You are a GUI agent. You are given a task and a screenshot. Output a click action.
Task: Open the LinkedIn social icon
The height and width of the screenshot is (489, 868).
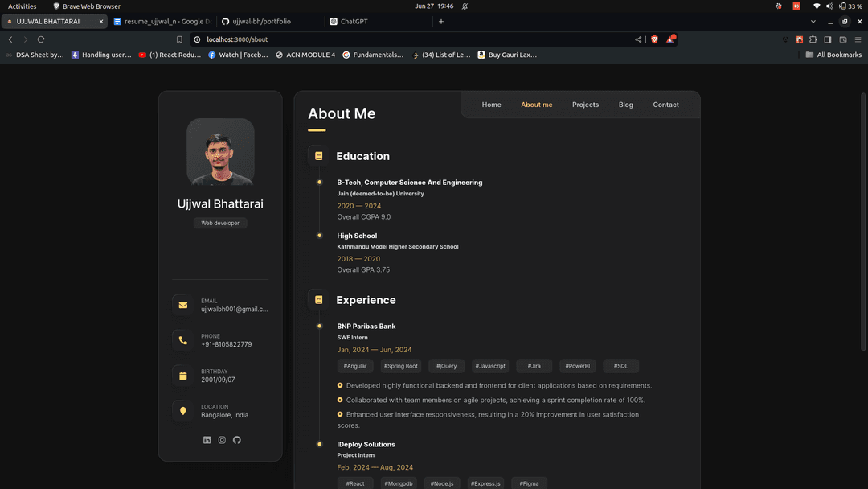[x=207, y=440]
